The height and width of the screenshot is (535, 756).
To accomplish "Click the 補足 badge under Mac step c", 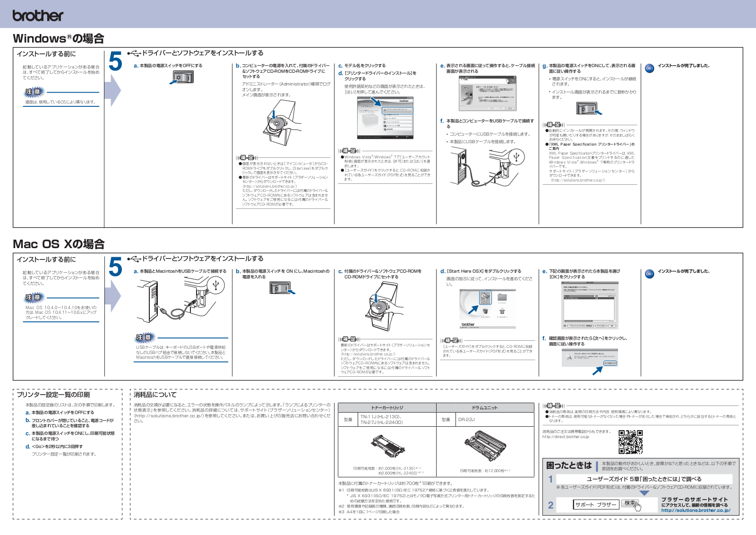I will point(349,339).
